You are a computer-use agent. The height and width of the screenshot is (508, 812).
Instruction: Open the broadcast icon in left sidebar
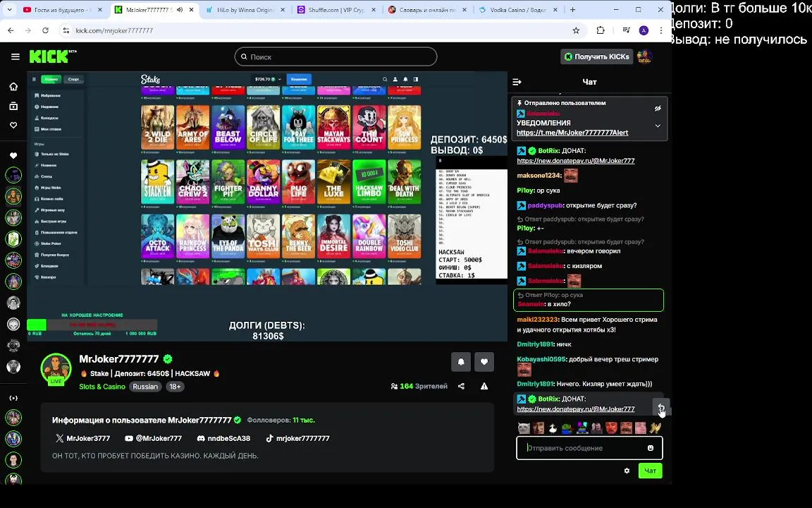pos(13,398)
